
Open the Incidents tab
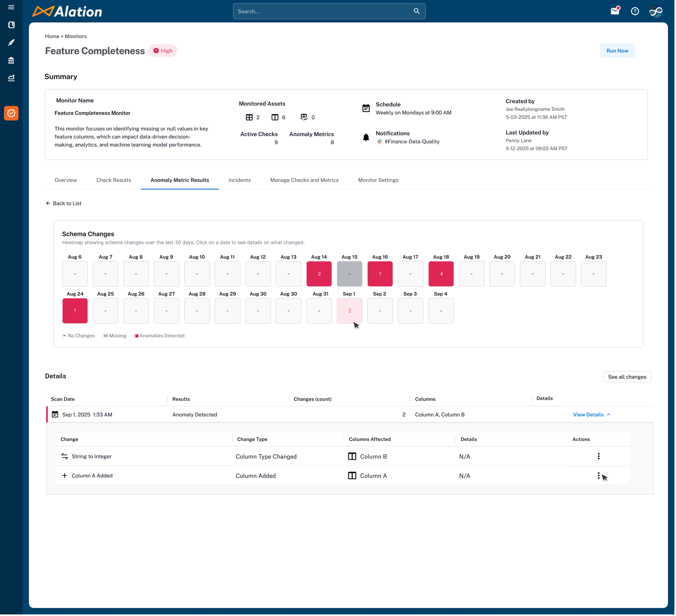[x=239, y=180]
